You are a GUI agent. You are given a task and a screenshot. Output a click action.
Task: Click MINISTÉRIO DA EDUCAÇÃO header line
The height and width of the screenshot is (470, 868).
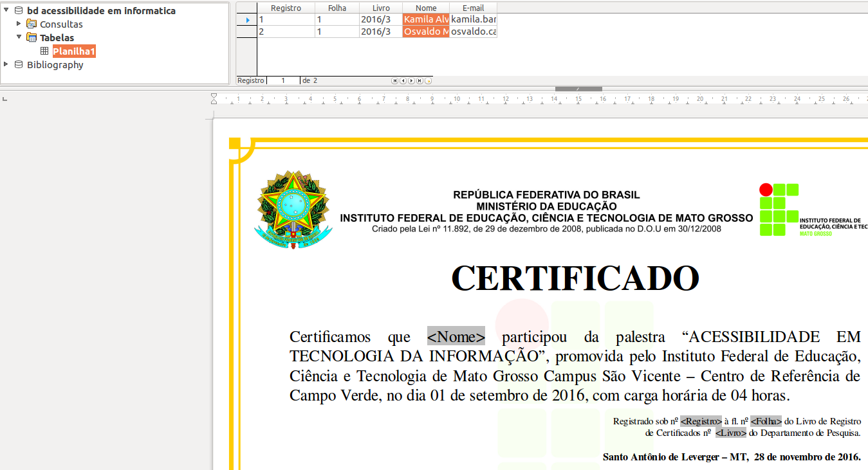[546, 206]
